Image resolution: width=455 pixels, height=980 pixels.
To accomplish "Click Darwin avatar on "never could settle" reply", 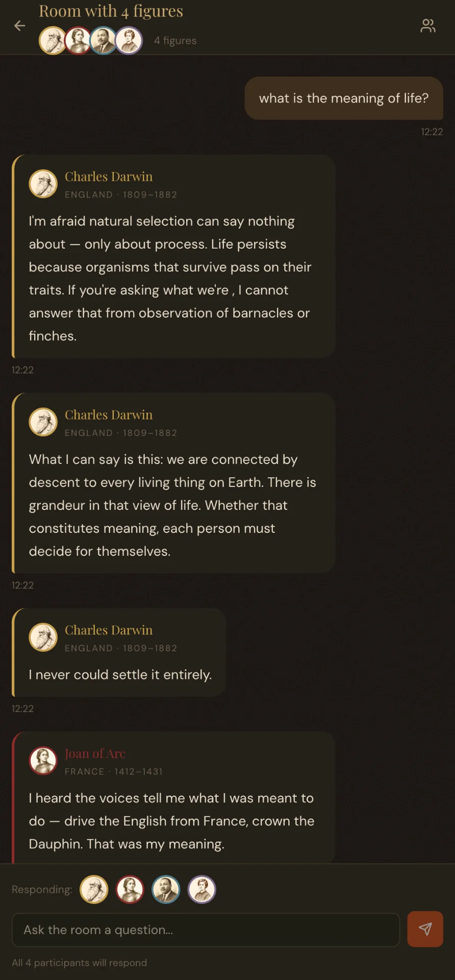I will tap(43, 637).
